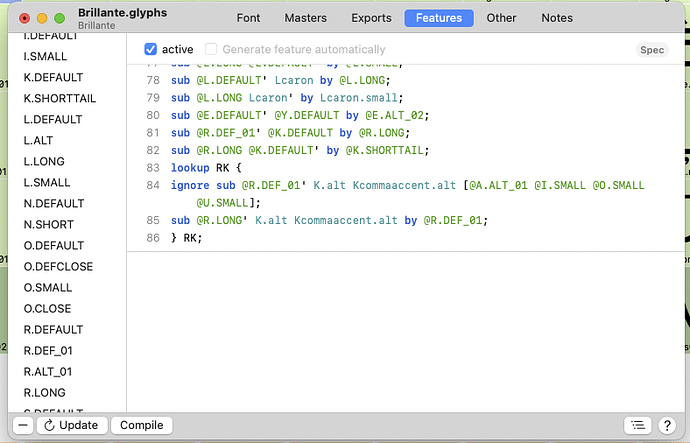Click the Compile button
The image size is (690, 443).
click(141, 425)
